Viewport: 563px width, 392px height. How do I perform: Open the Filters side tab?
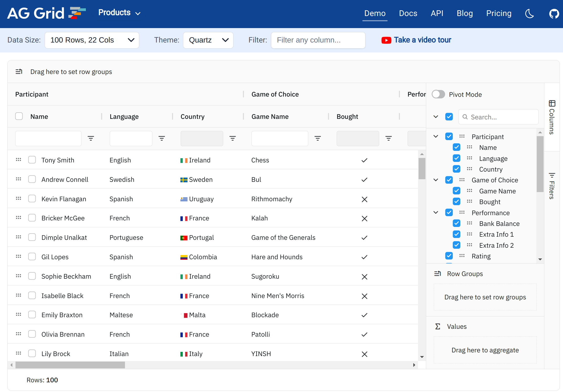(552, 186)
